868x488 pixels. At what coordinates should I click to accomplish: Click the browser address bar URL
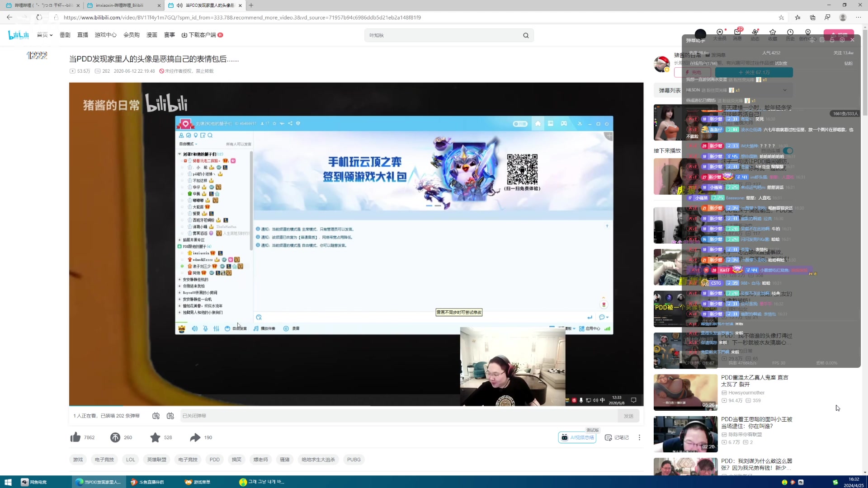(x=242, y=17)
